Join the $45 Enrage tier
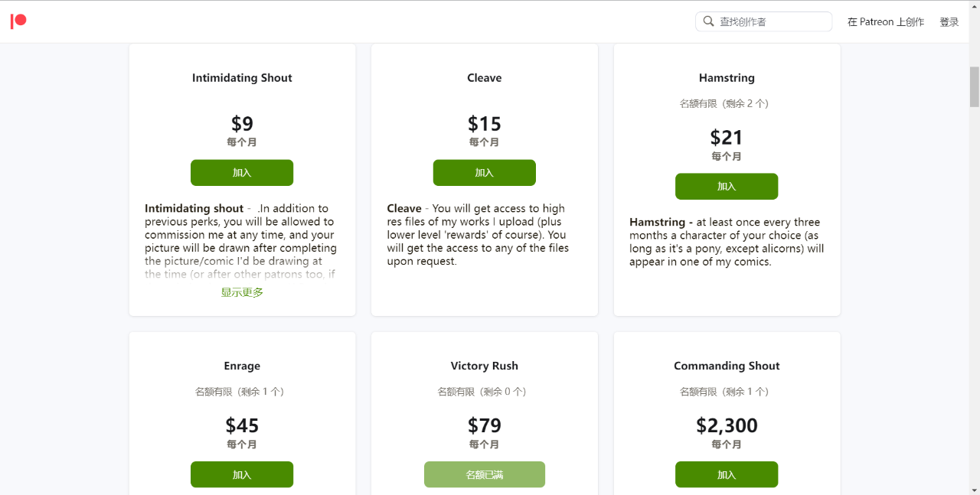Image resolution: width=980 pixels, height=495 pixels. tap(242, 474)
